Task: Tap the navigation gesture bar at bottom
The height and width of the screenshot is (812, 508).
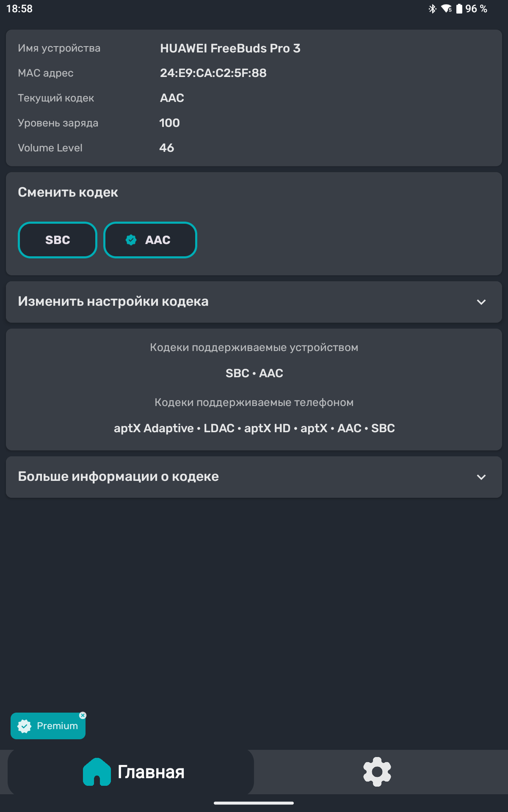Action: (x=254, y=803)
